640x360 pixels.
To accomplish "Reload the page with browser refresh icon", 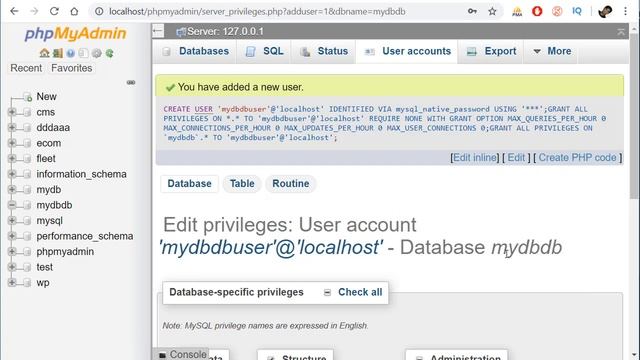I will (x=54, y=11).
